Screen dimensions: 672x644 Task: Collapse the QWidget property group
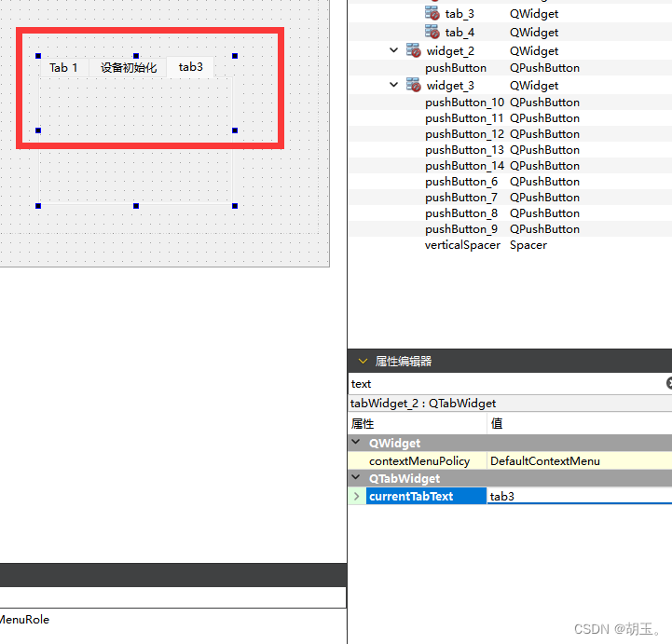point(356,442)
